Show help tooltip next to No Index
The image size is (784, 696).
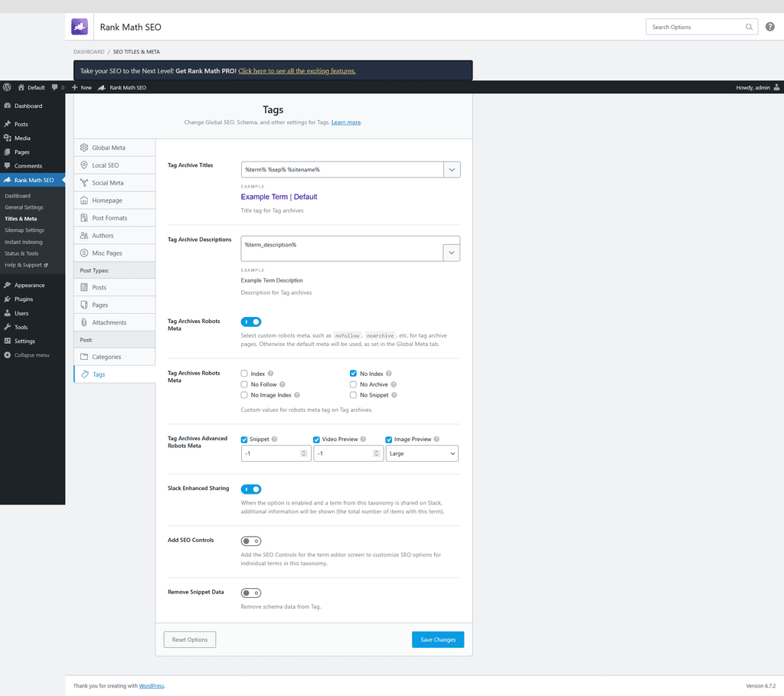[x=388, y=374]
